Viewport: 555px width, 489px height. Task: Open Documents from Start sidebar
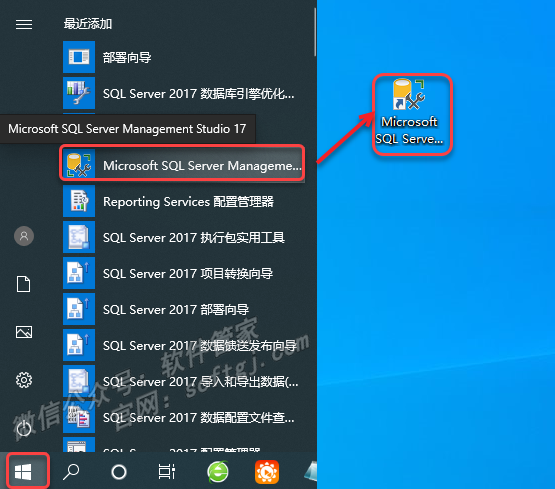pyautogui.click(x=24, y=284)
